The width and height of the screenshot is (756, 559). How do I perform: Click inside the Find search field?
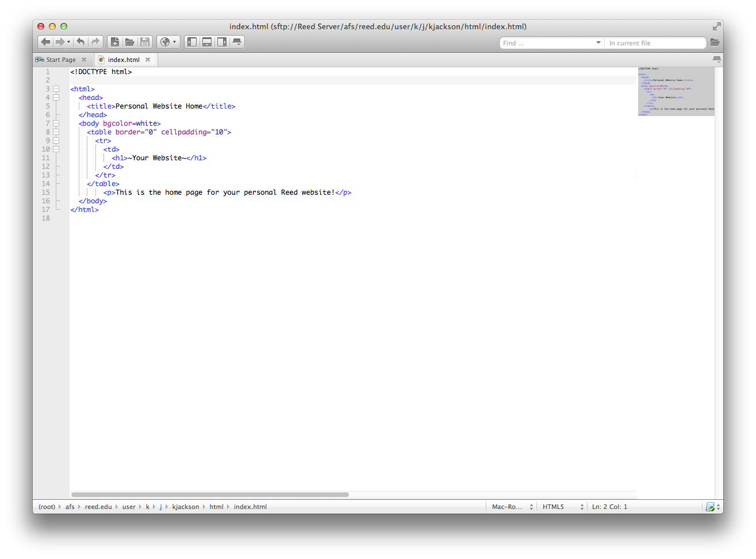click(x=546, y=43)
